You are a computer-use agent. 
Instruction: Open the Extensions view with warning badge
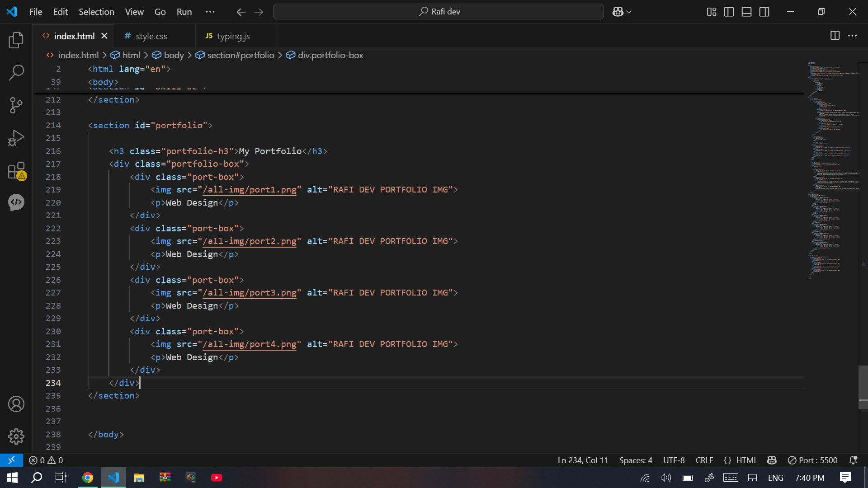[x=16, y=171]
